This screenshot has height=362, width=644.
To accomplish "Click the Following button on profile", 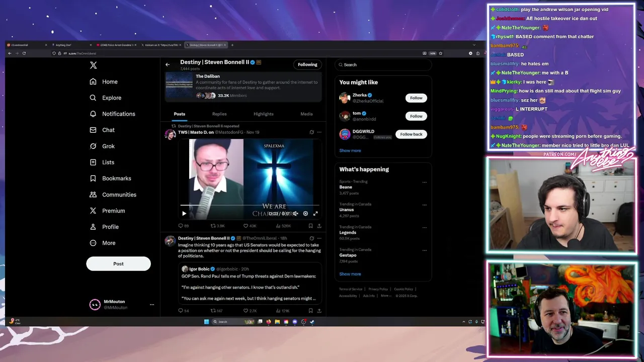I will coord(307,64).
